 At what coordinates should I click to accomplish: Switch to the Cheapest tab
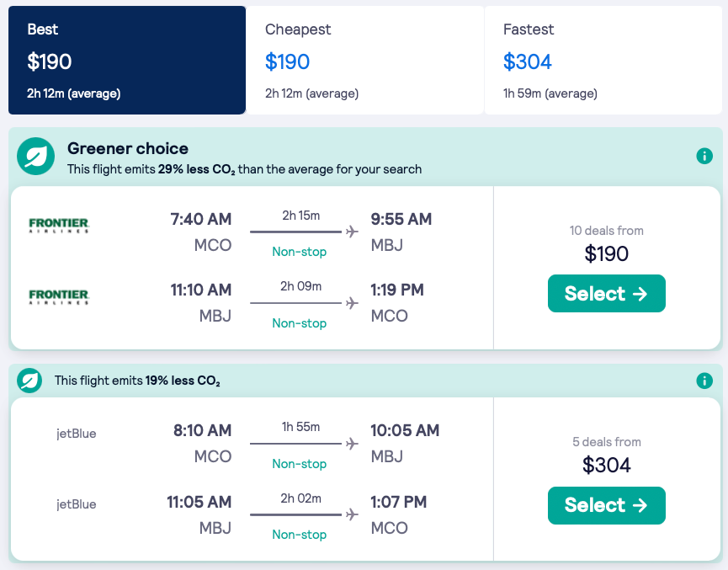point(365,59)
